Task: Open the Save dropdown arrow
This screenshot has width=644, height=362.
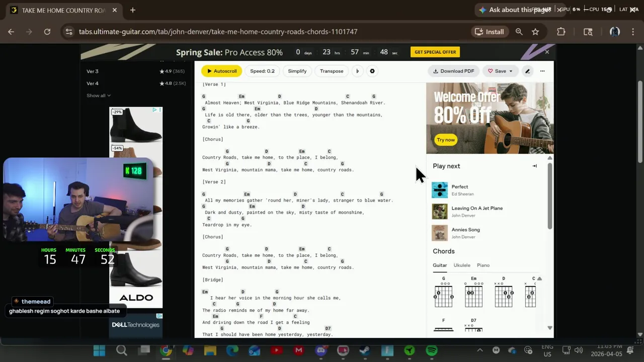Action: point(511,71)
